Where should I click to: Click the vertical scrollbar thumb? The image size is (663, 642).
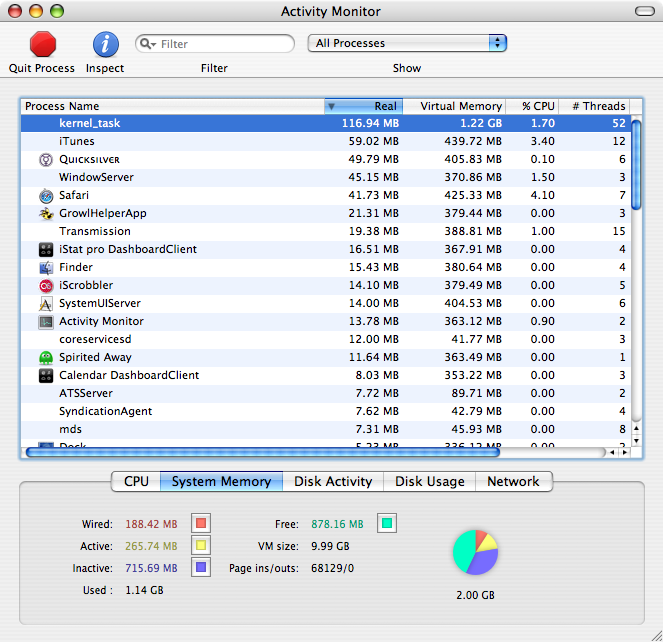(x=636, y=165)
